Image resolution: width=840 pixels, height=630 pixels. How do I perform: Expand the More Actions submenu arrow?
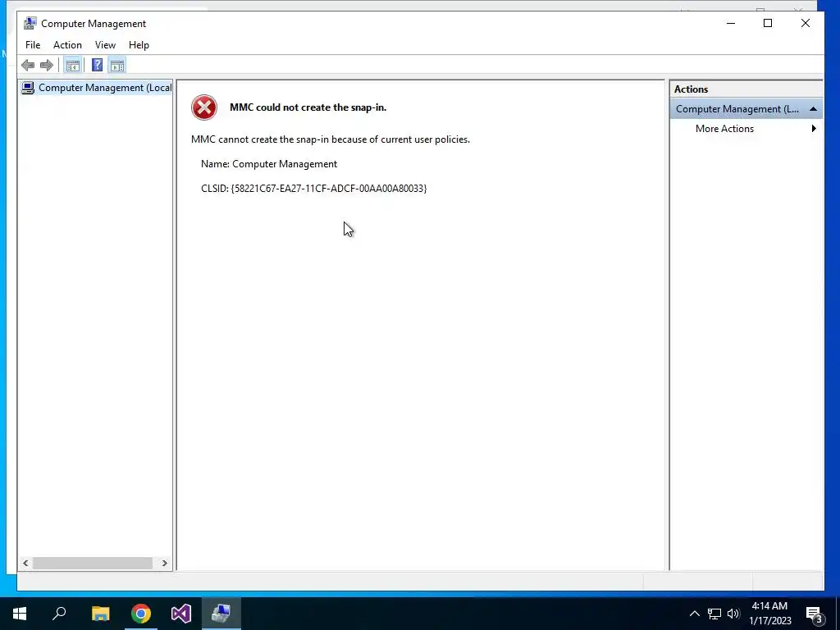pyautogui.click(x=814, y=129)
